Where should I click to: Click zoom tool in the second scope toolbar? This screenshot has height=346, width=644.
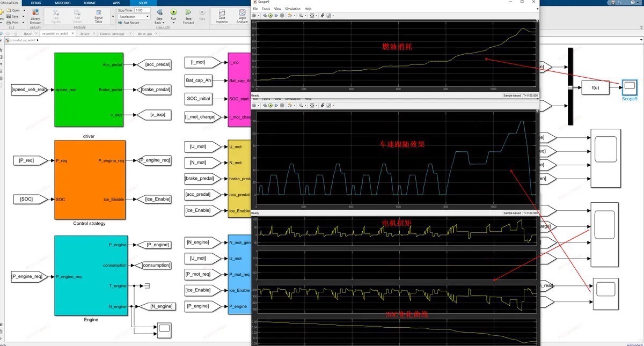pos(301,106)
